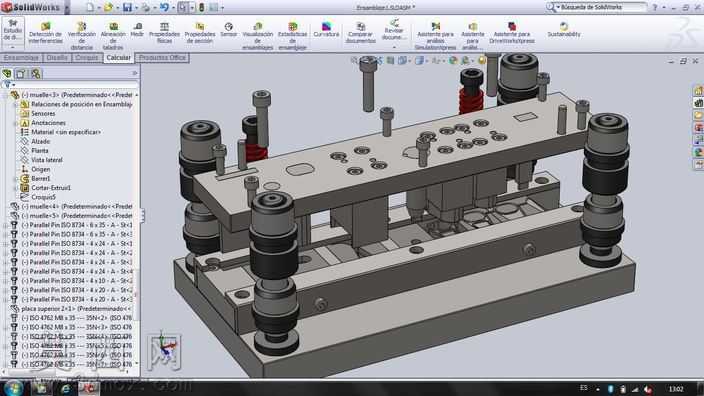Open Propiedades físicas tool
This screenshot has height=396, width=704.
(164, 32)
